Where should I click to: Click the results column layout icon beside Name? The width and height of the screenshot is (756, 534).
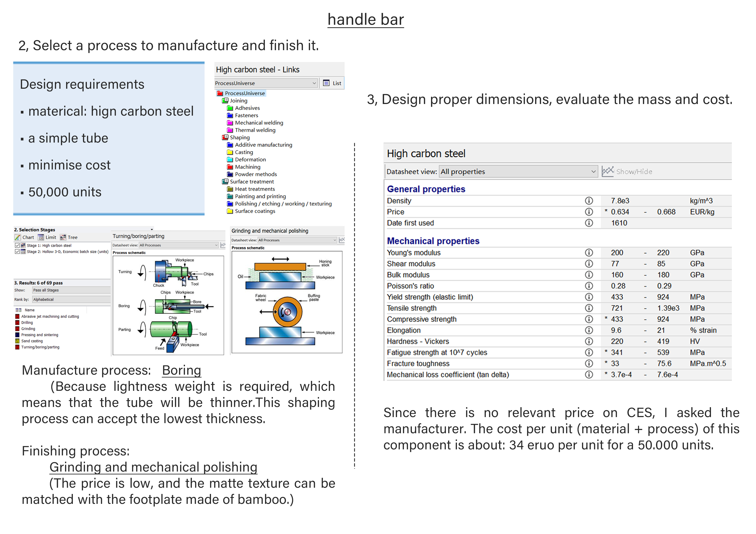(19, 310)
